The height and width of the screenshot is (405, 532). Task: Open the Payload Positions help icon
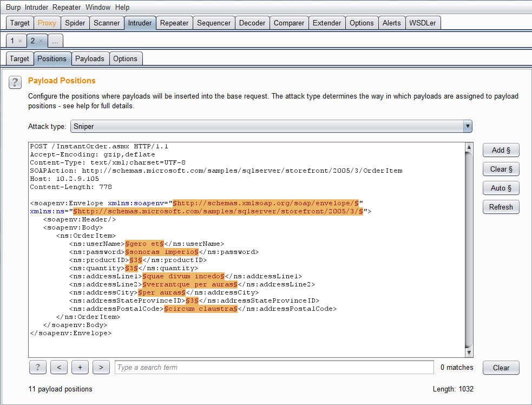tap(15, 82)
